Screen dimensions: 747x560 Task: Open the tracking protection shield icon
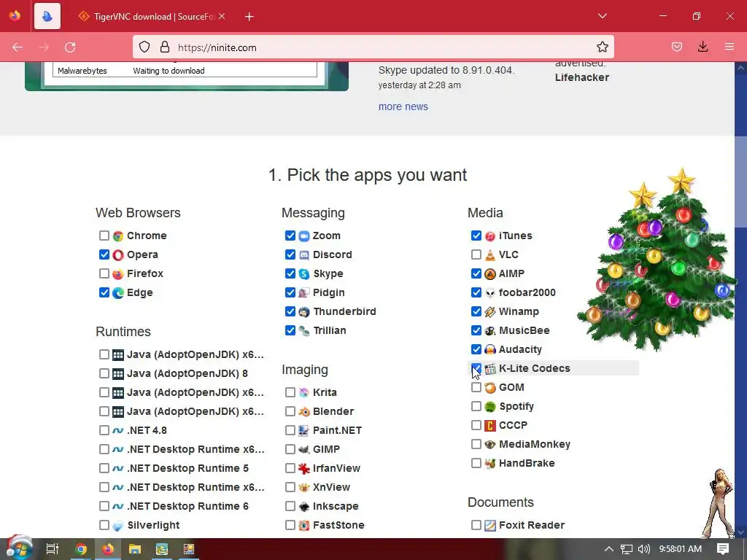[144, 47]
